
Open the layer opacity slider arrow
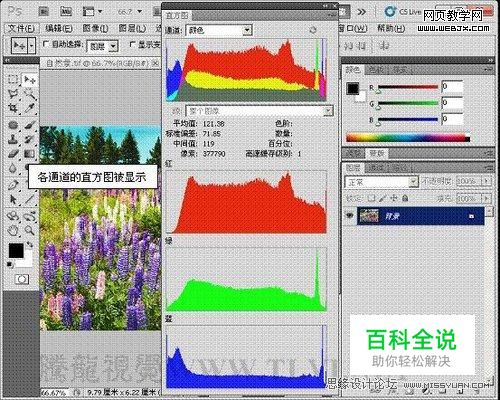[x=486, y=181]
